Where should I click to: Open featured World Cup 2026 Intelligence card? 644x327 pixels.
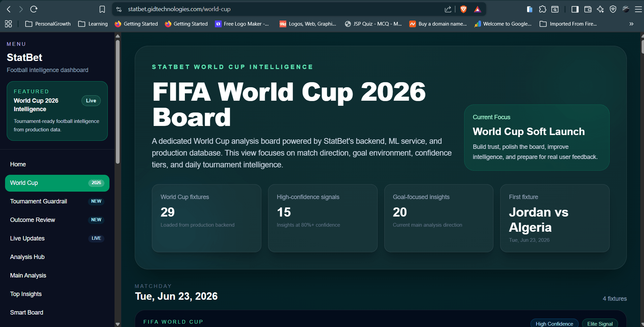click(57, 111)
